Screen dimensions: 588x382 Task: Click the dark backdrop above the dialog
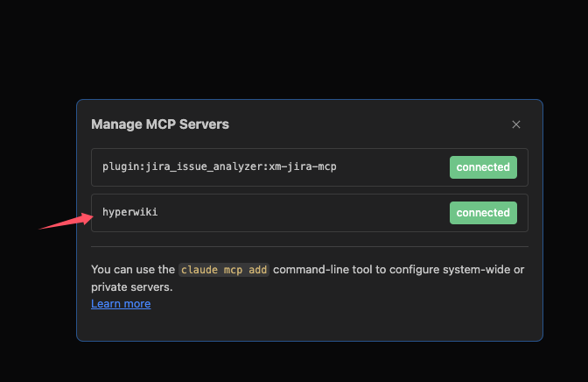[x=294, y=49]
